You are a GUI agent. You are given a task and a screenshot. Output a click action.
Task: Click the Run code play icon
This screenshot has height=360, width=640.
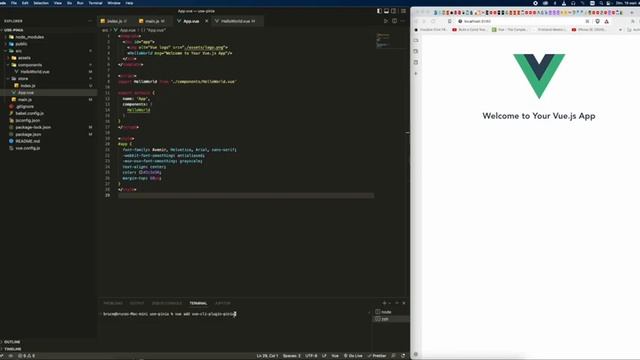click(x=386, y=21)
